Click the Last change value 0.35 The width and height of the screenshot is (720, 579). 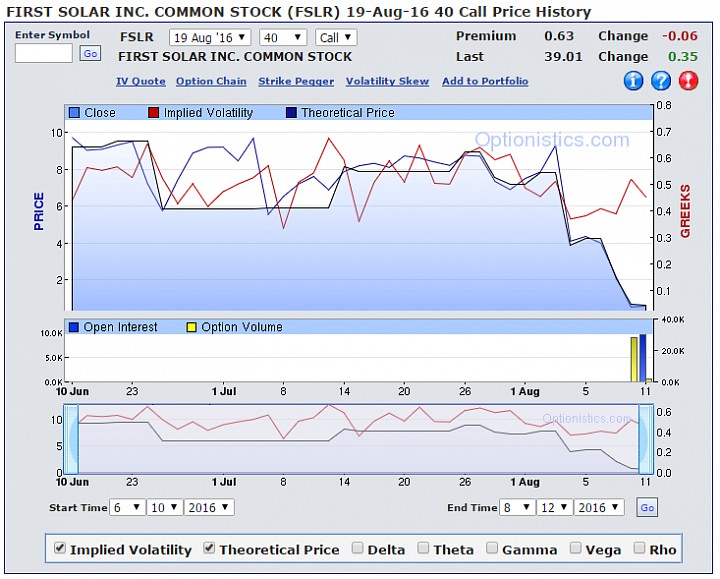click(683, 56)
